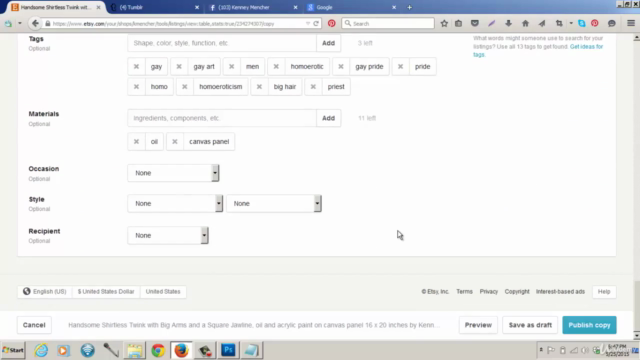Open the Occasion dropdown
The height and width of the screenshot is (360, 640).
(x=173, y=173)
